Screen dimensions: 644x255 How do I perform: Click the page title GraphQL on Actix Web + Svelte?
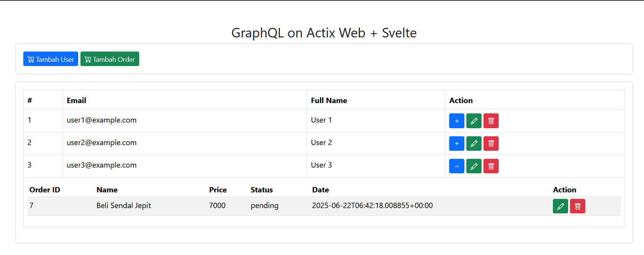[x=324, y=33]
